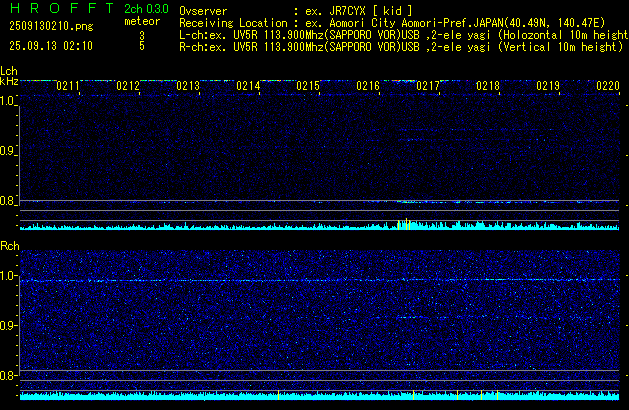
Task: Click the Receiving Location Aomori City line
Action: pos(392,23)
